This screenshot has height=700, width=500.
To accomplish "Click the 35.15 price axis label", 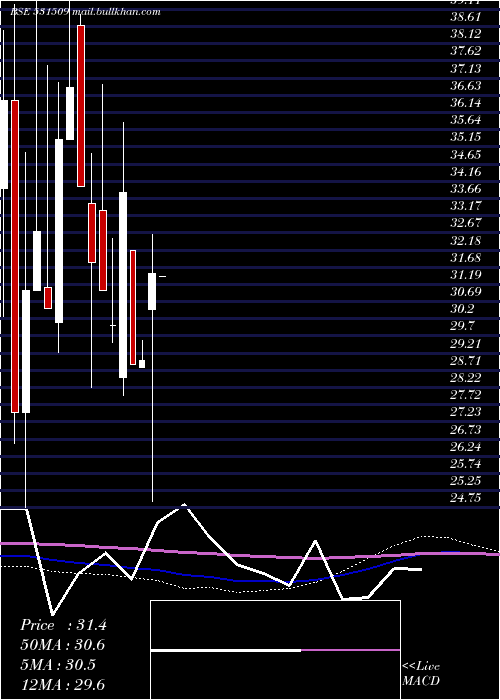I will 466,137.
